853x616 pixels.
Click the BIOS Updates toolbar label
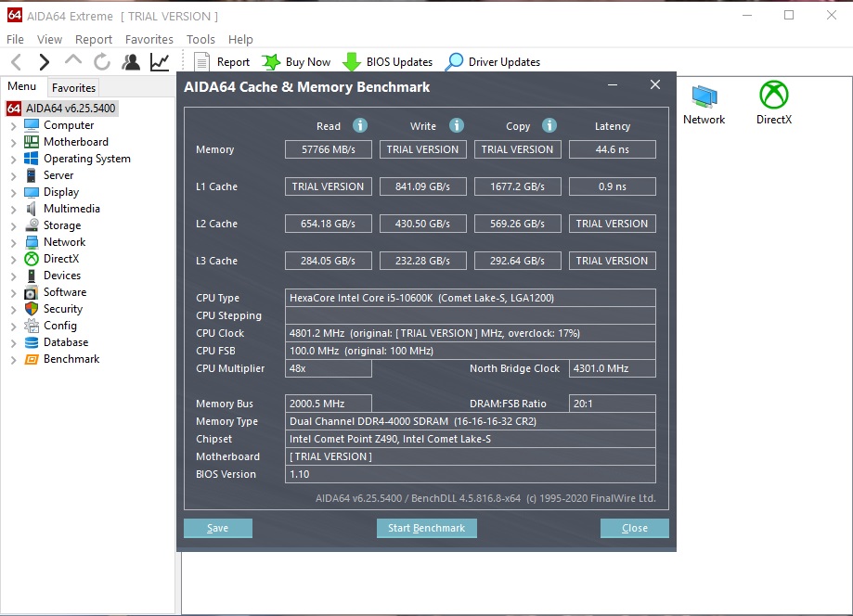click(399, 62)
